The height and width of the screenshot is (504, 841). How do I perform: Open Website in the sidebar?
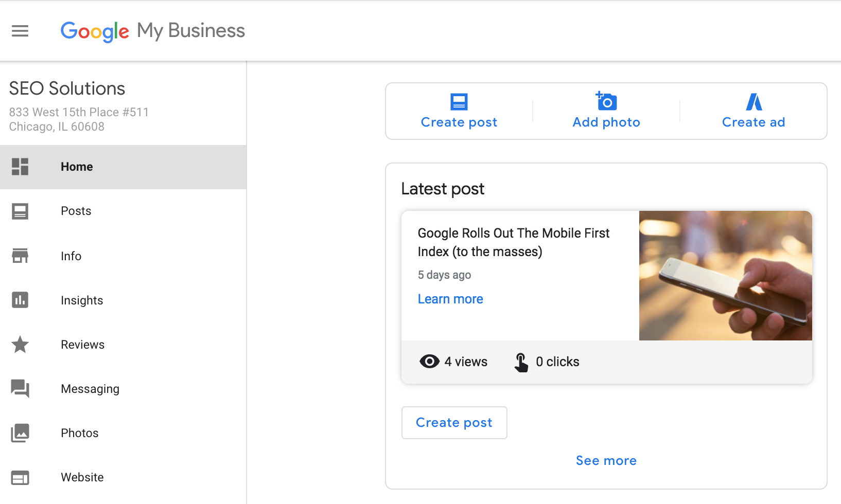tap(123, 478)
